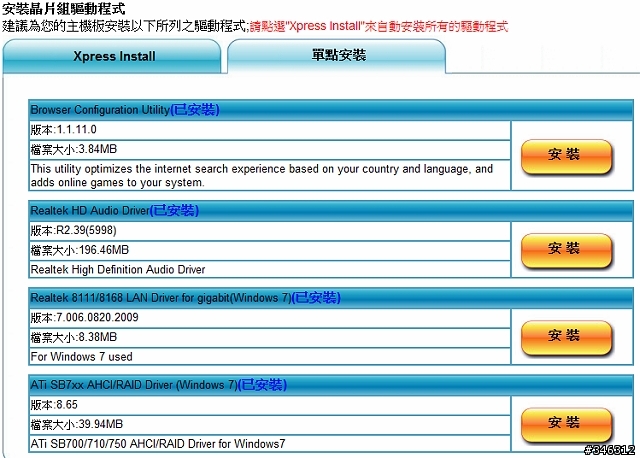Select Realtek 8111/8168 LAN Driver header
This screenshot has height=458, width=640.
pyautogui.click(x=331, y=298)
